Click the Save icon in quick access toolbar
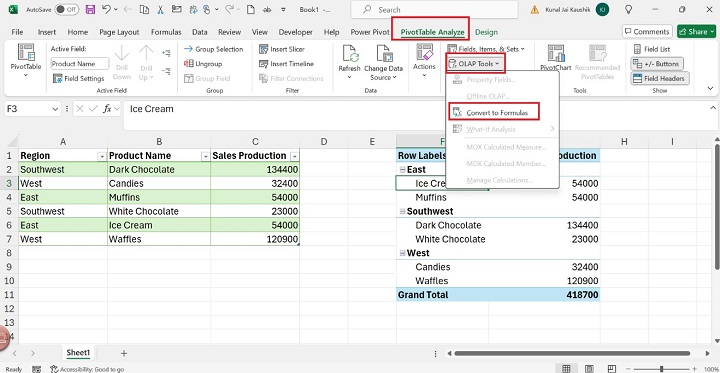Screen dimensions: 720x373 pyautogui.click(x=90, y=9)
